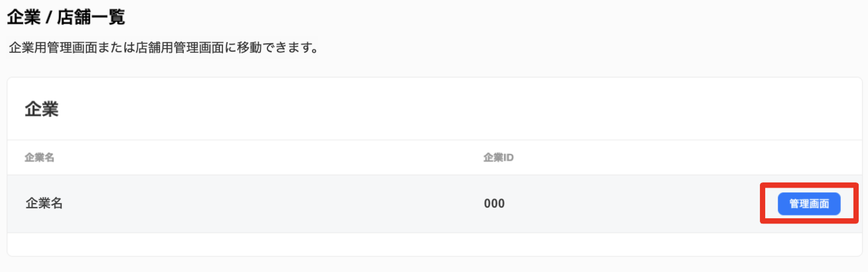This screenshot has height=272, width=868.
Task: Click the word 企業 in the page title
Action: pyautogui.click(x=24, y=17)
